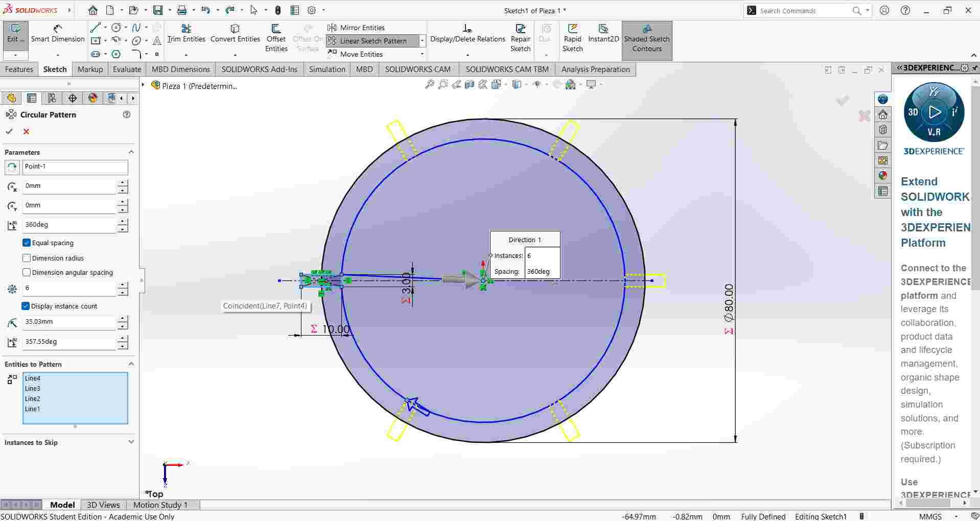The height and width of the screenshot is (521, 980).
Task: Accept the Circular Pattern with green checkmark
Action: (x=9, y=131)
